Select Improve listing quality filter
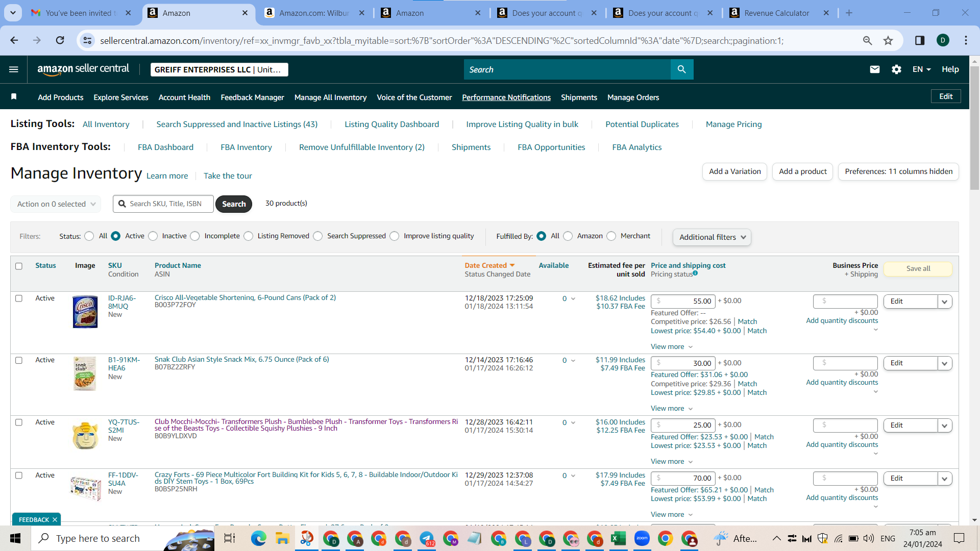Image resolution: width=980 pixels, height=551 pixels. click(395, 236)
